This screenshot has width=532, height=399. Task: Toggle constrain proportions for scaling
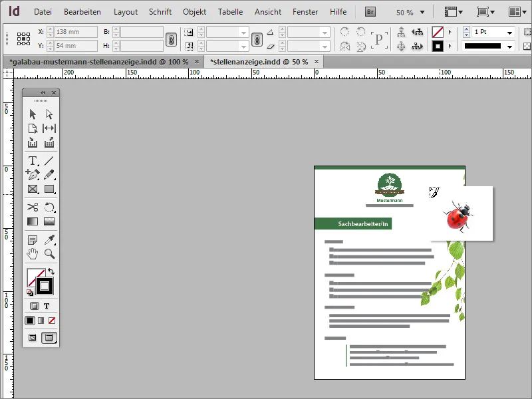257,40
